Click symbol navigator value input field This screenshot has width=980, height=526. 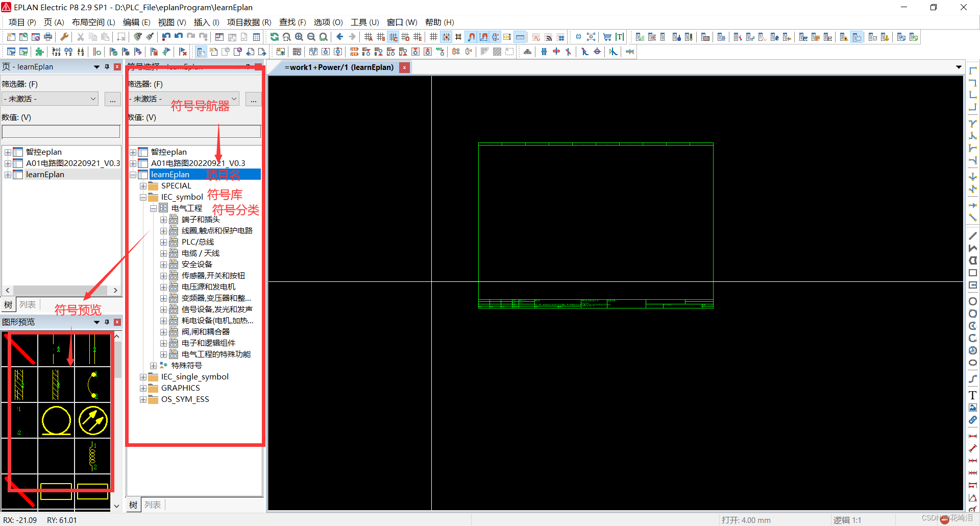tap(194, 132)
